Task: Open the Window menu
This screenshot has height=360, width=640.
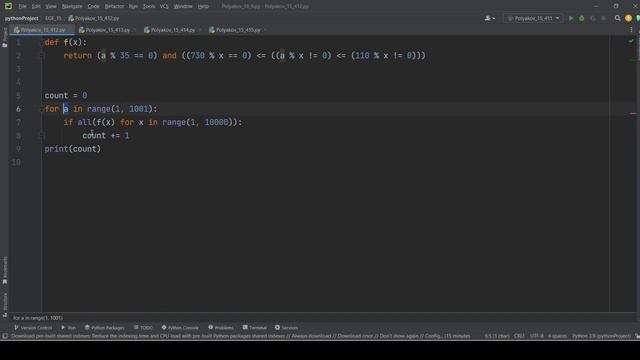Action: point(183,7)
